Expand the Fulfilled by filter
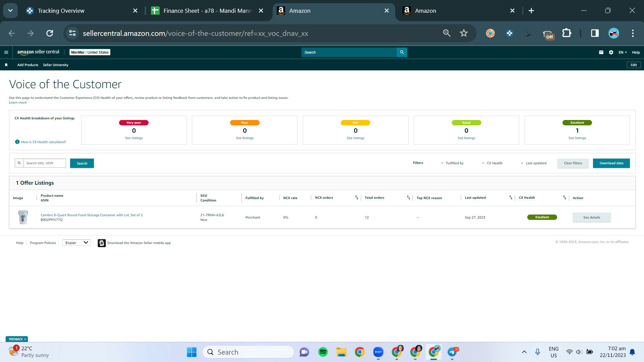 pyautogui.click(x=452, y=163)
